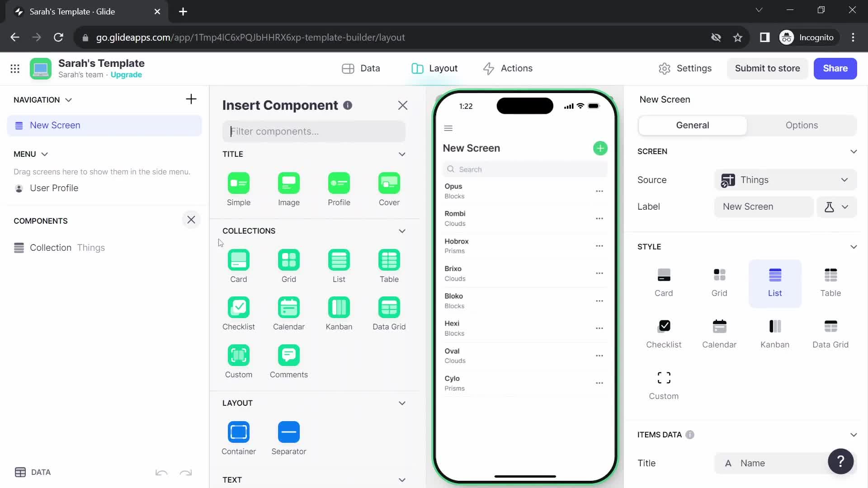This screenshot has width=868, height=488.
Task: Select the Options tab
Action: 802,126
